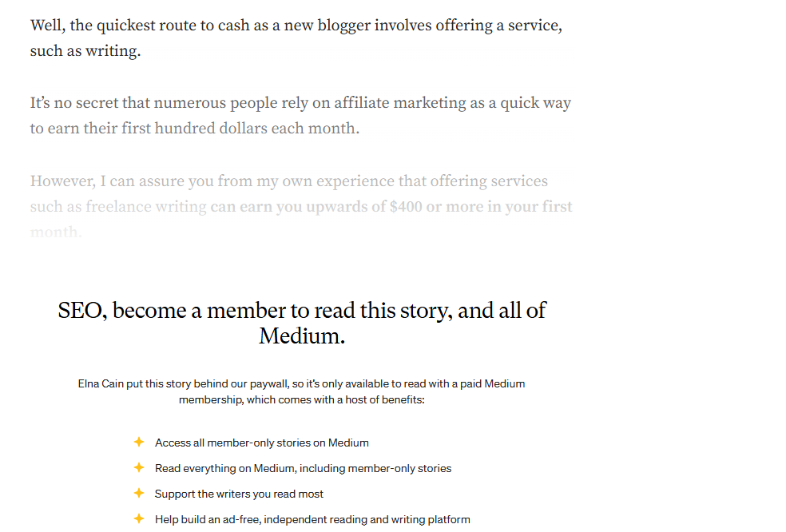Click the faded paragraph starting "However, I can assure"
The image size is (786, 532).
click(288, 181)
